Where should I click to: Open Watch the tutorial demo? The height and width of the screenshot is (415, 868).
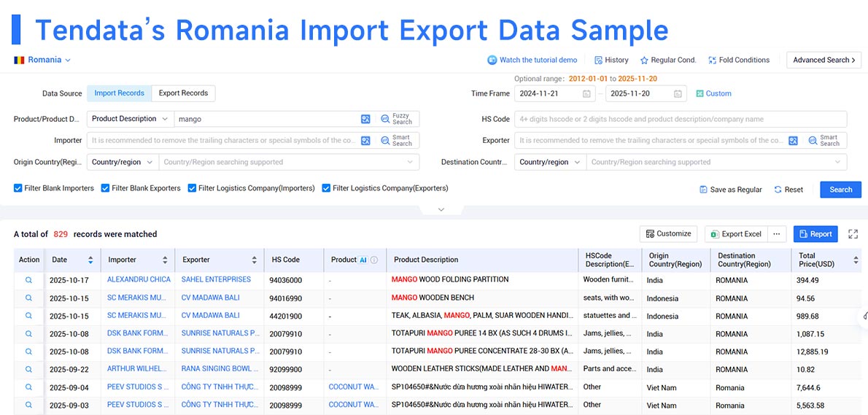[532, 60]
